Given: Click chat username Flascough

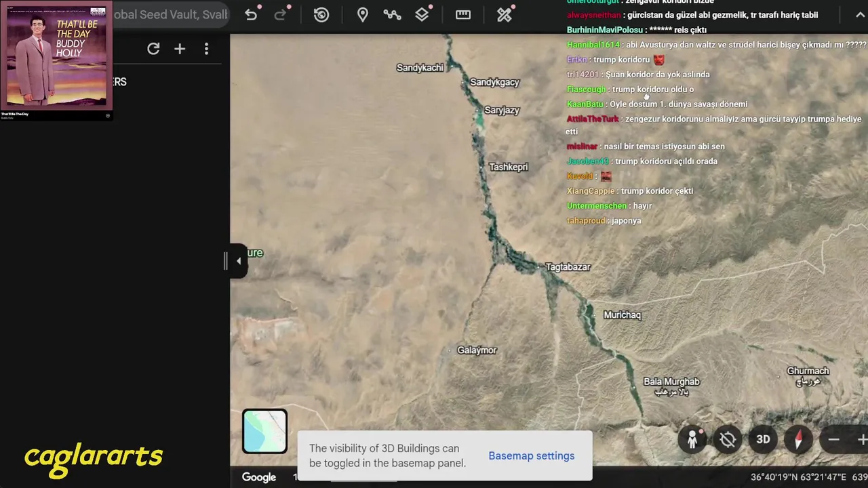Looking at the screenshot, I should click(586, 89).
